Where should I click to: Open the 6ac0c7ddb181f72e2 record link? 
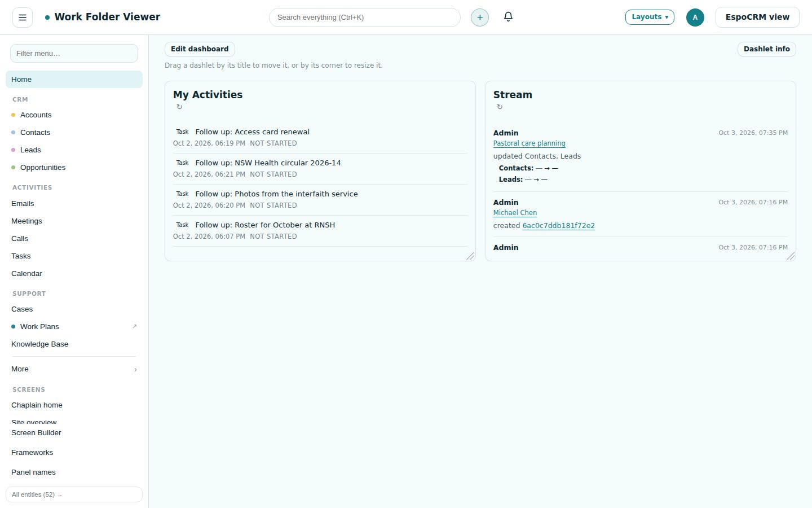tap(558, 226)
